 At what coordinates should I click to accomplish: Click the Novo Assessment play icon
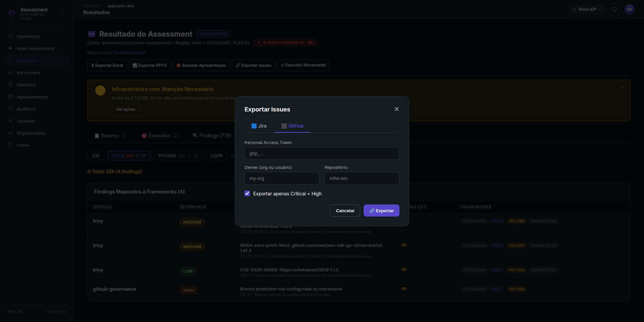coord(10,48)
